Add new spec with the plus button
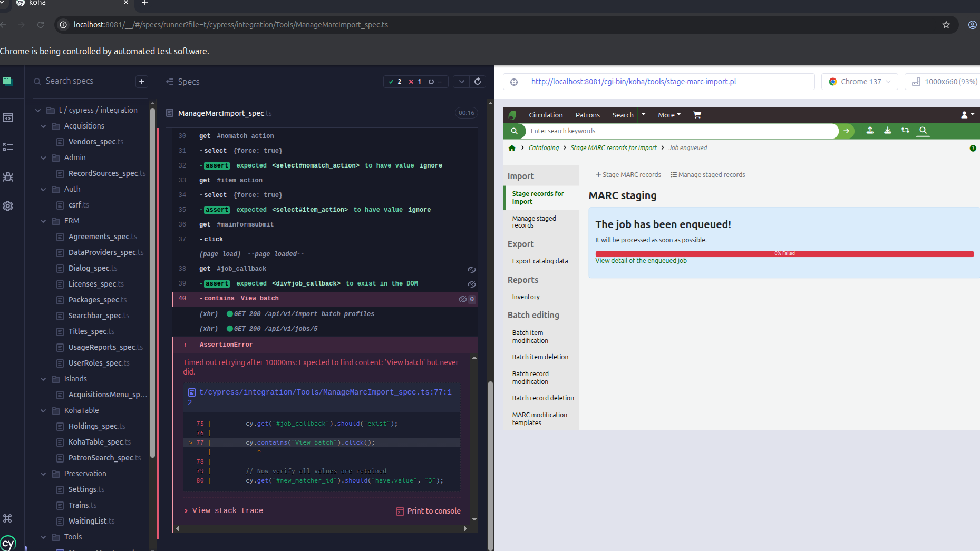Image resolution: width=980 pixels, height=551 pixels. (141, 81)
